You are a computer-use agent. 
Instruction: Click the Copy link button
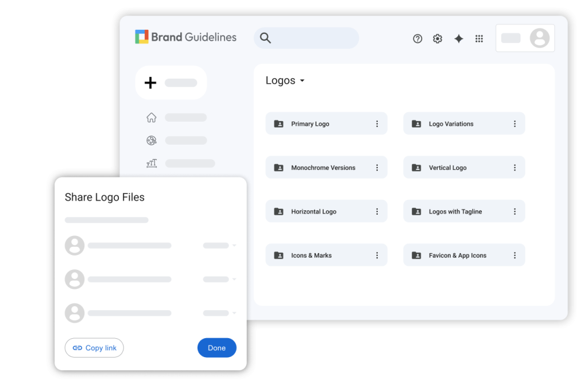click(x=94, y=348)
